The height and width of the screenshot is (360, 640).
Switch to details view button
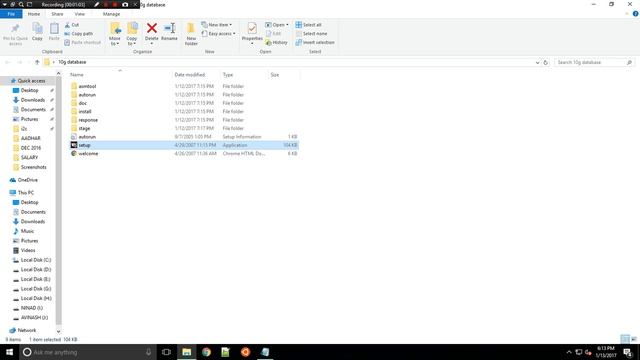pos(625,339)
